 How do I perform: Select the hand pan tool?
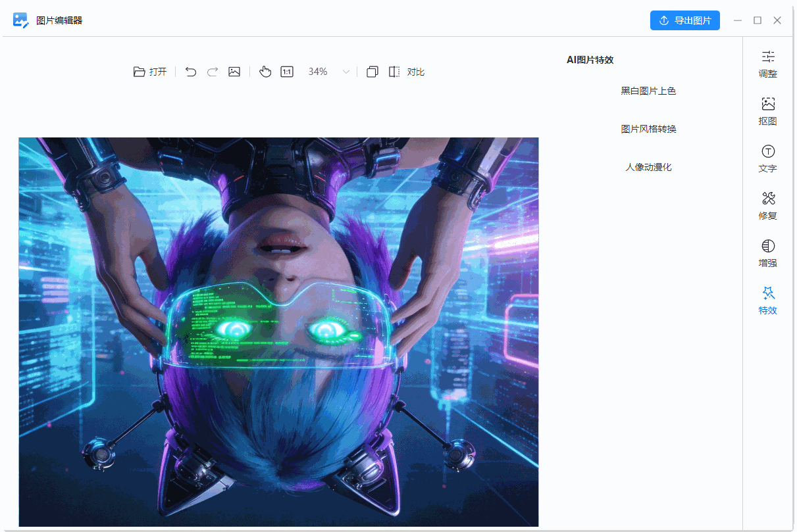(x=265, y=72)
